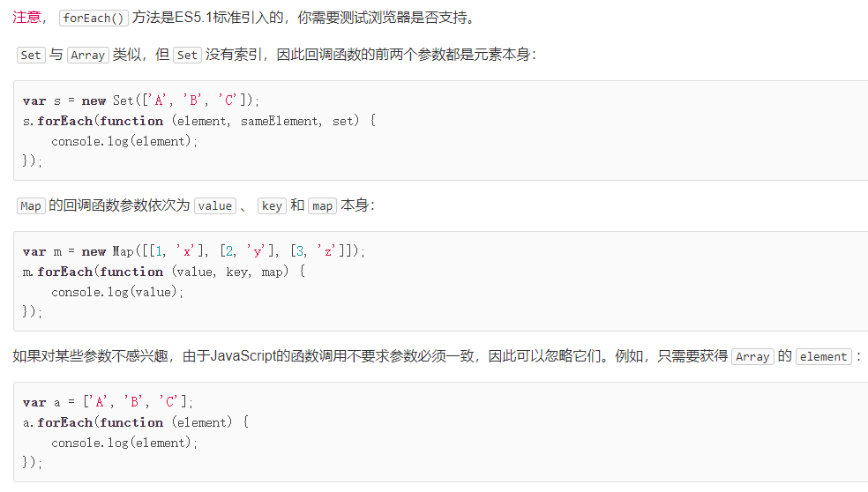Image resolution: width=868 pixels, height=492 pixels.
Task: Click the forEach() inline code in the note
Action: click(94, 19)
